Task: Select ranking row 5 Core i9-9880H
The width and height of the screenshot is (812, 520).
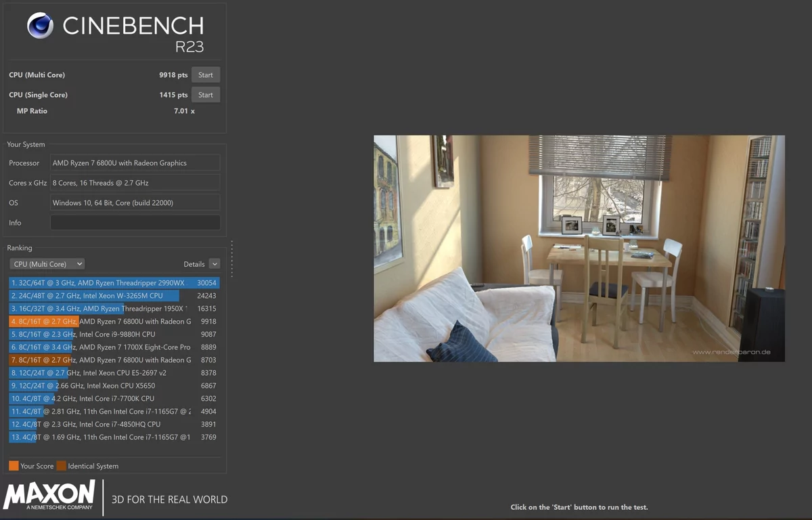Action: pyautogui.click(x=114, y=334)
